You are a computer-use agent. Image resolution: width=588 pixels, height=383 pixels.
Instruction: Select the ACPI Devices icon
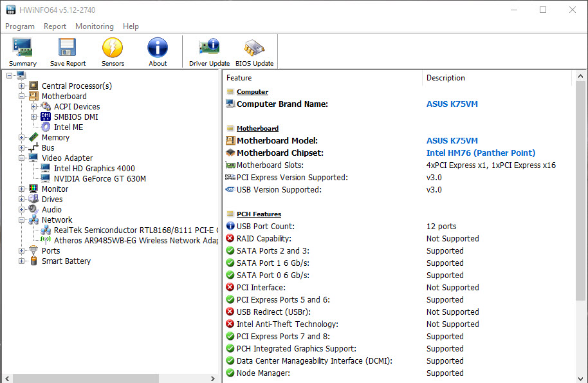[46, 107]
